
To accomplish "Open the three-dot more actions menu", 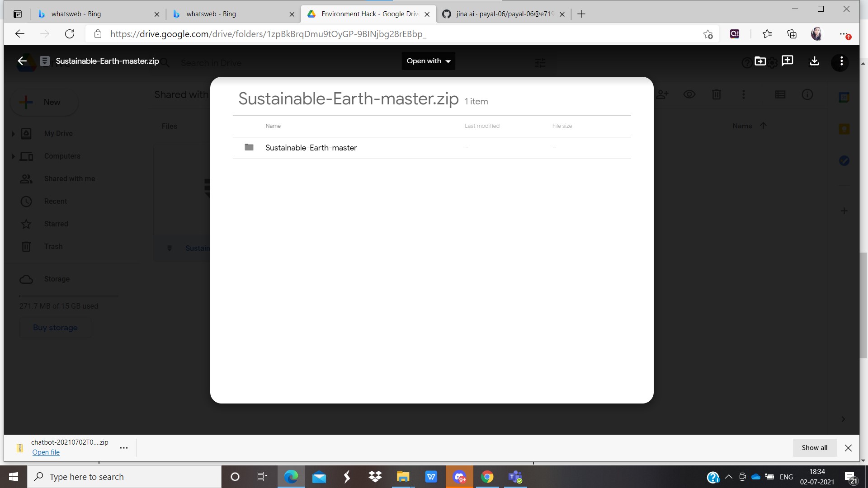I will coord(841,61).
